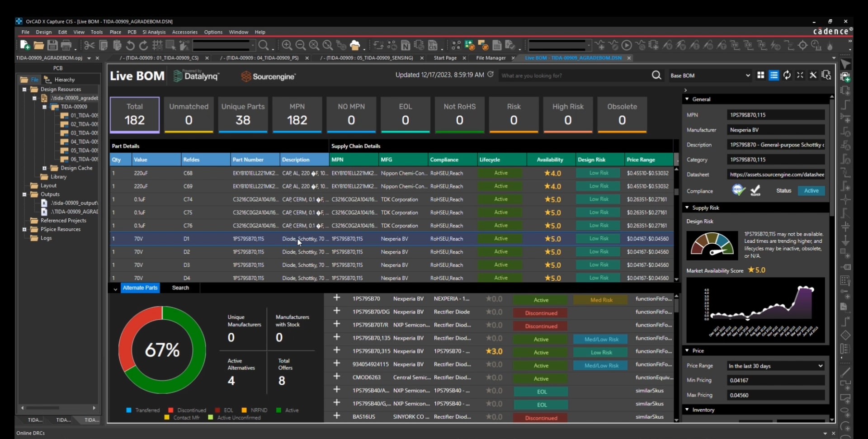Click the update design parts icon in Live BOM header
The height and width of the screenshot is (439, 868).
click(x=826, y=75)
